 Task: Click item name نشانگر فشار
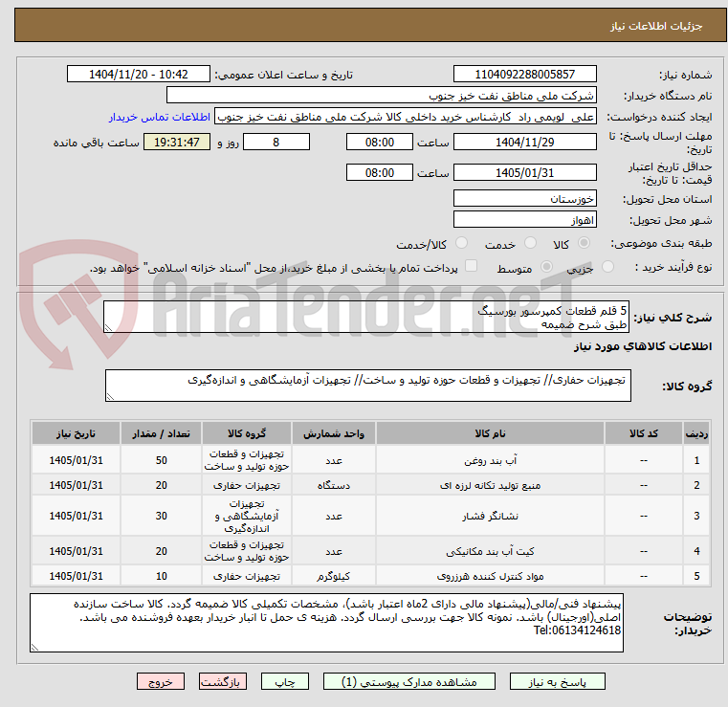[x=490, y=516]
